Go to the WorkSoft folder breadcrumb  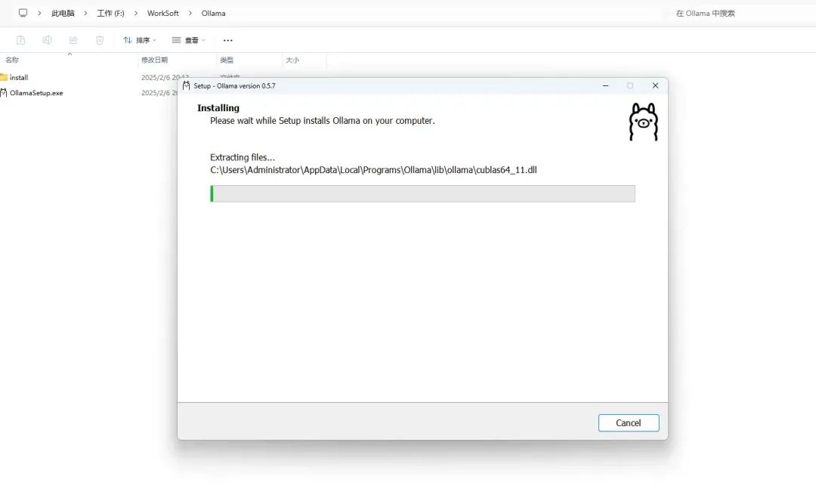pos(163,13)
